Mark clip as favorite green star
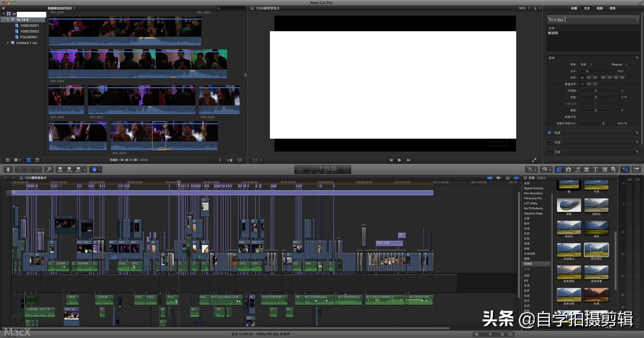Viewport: 644px width, 338px height. pos(19,170)
